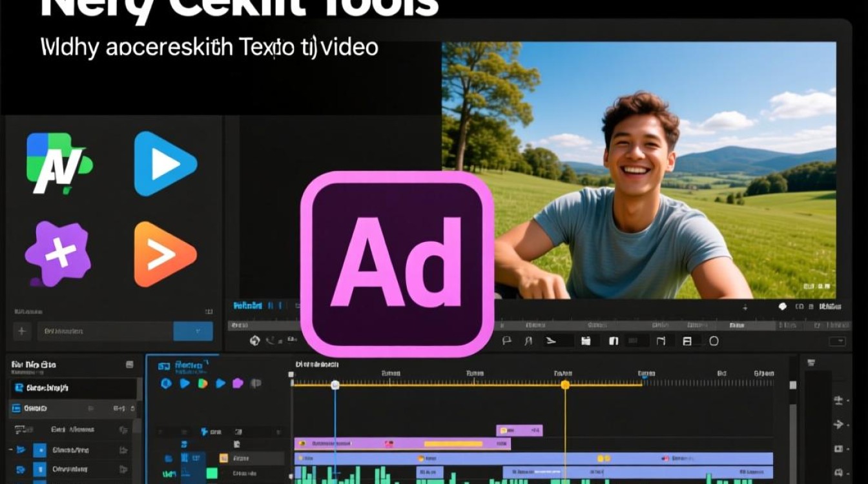Open the panel menu icon in left list header
Image resolution: width=868 pixels, height=484 pixels.
tap(129, 365)
